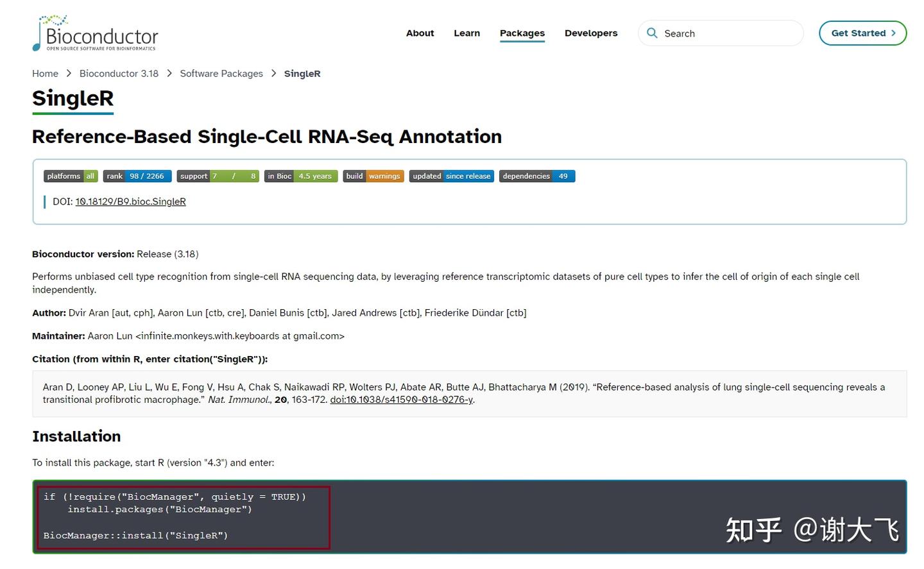The width and height of the screenshot is (924, 569).
Task: Click the Bioconductor logo
Action: [x=96, y=33]
